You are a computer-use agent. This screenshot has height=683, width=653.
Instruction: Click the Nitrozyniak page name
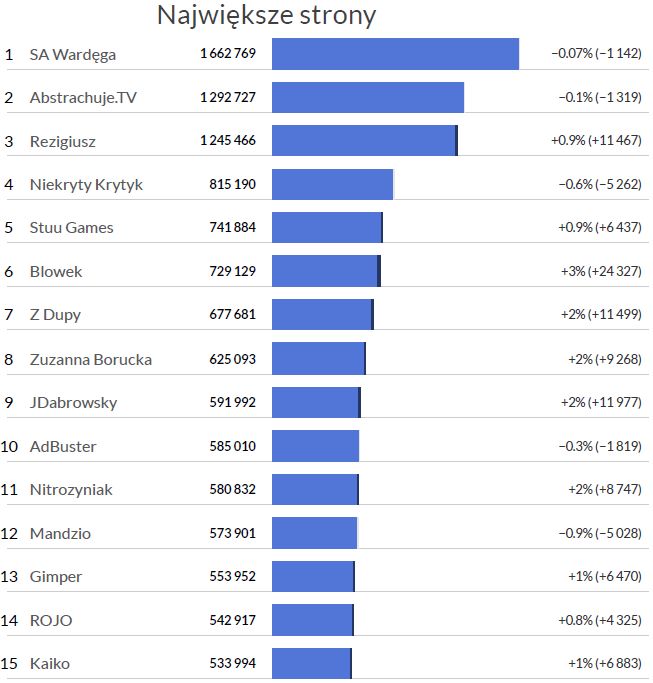tap(71, 489)
